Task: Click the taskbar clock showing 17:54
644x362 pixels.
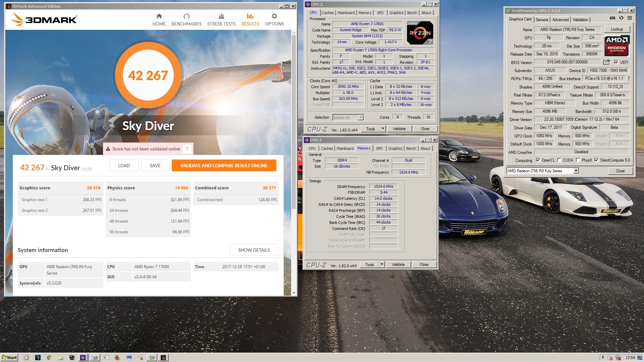Action: pos(630,358)
